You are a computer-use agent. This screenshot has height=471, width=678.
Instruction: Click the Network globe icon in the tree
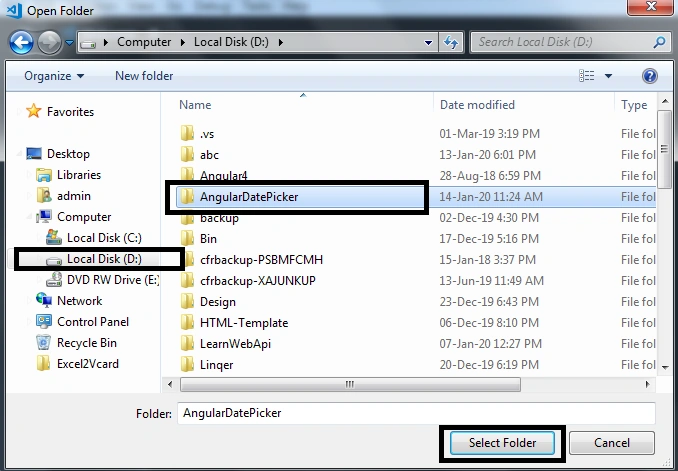point(44,300)
